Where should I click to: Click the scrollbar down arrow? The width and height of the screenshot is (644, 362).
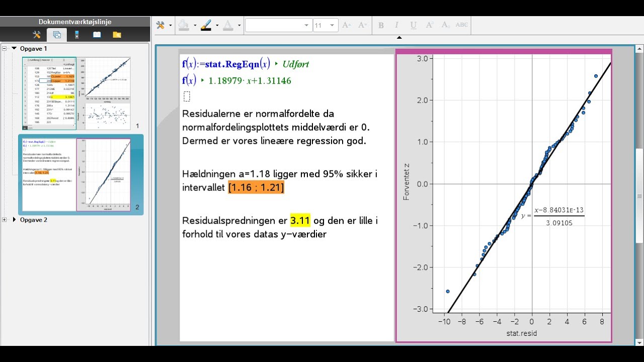pos(639,342)
